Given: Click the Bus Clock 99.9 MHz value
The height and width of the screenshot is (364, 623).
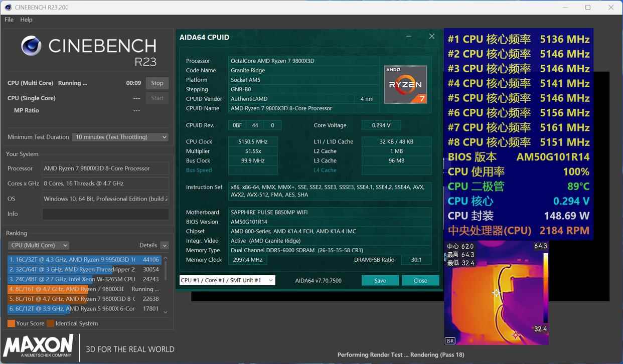Looking at the screenshot, I should [253, 161].
